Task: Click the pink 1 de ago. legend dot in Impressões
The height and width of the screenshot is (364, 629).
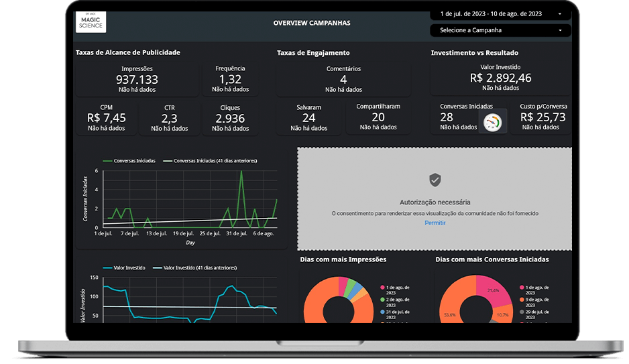Action: (x=382, y=287)
